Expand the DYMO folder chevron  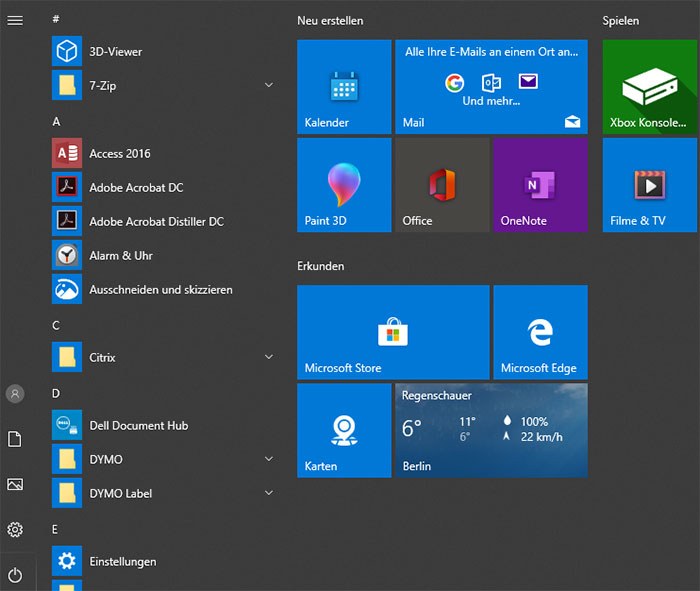point(269,458)
